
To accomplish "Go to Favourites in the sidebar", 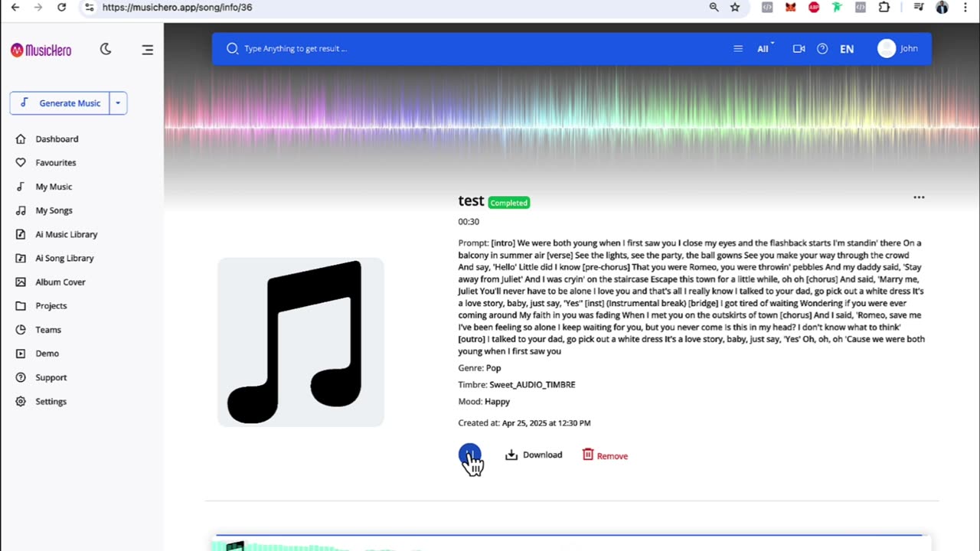I will [46, 163].
